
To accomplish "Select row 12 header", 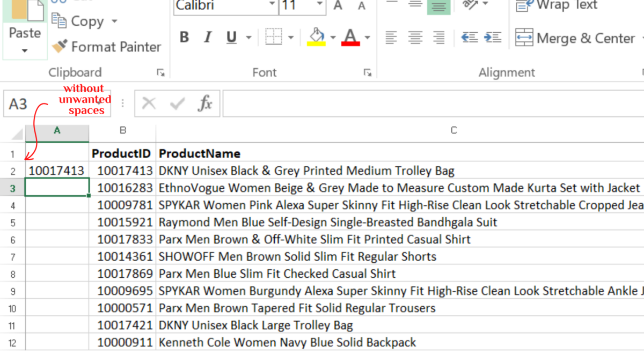I will point(13,343).
